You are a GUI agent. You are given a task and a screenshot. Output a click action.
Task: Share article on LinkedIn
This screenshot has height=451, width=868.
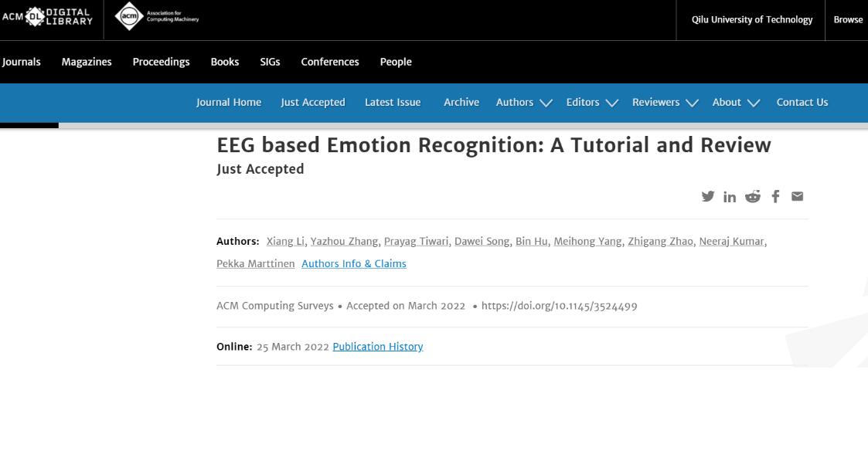tap(730, 197)
